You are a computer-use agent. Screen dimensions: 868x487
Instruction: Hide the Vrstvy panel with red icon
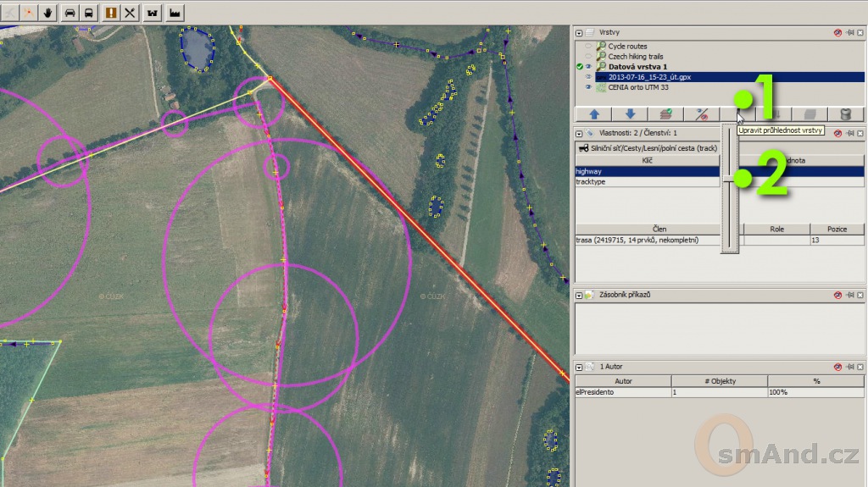(837, 33)
